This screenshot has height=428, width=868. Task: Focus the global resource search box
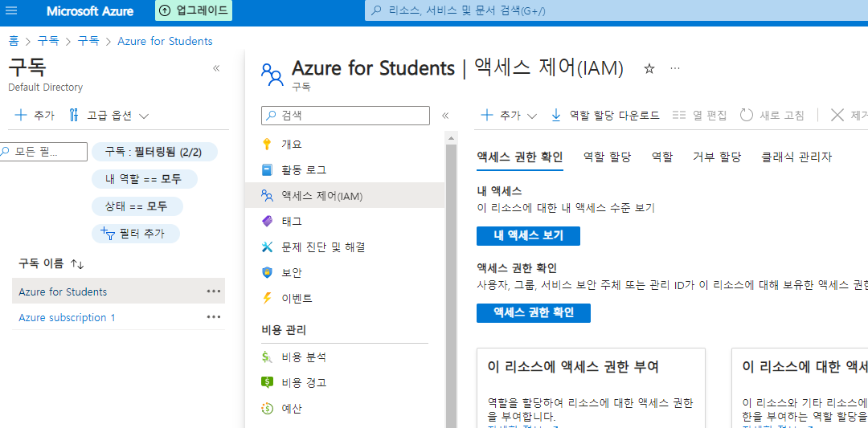(616, 10)
